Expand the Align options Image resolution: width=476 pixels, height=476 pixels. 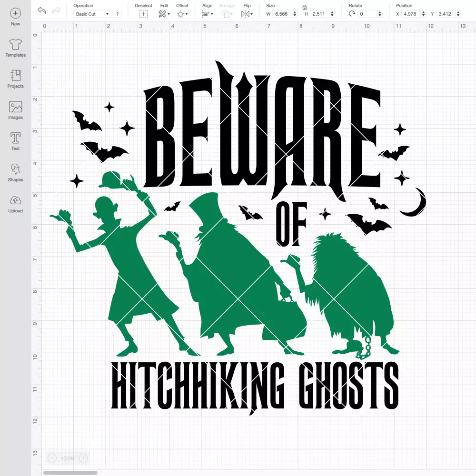click(208, 14)
